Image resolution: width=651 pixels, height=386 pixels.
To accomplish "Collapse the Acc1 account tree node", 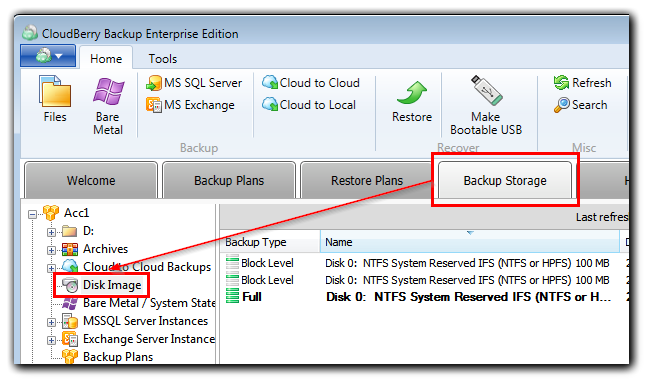I will (x=32, y=214).
